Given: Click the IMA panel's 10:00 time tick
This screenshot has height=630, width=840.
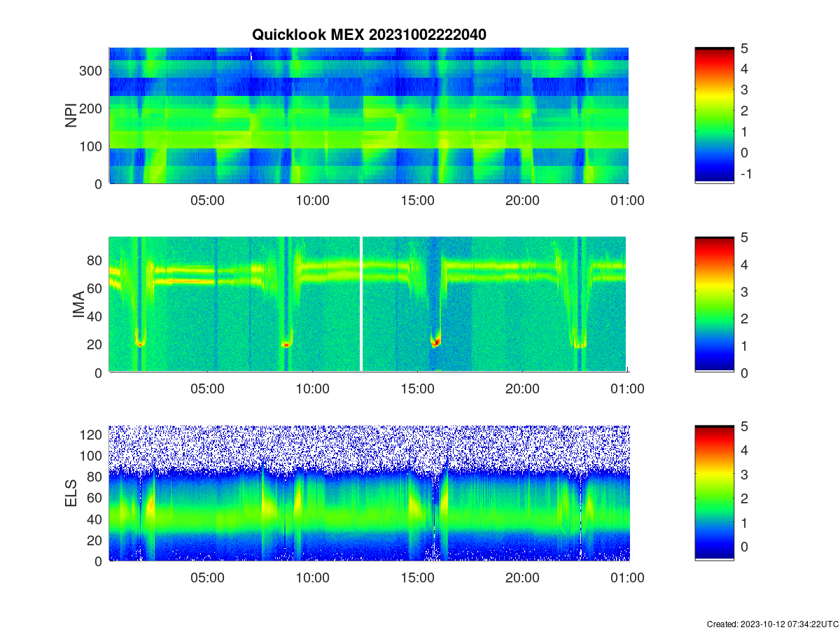Looking at the screenshot, I should click(x=313, y=389).
